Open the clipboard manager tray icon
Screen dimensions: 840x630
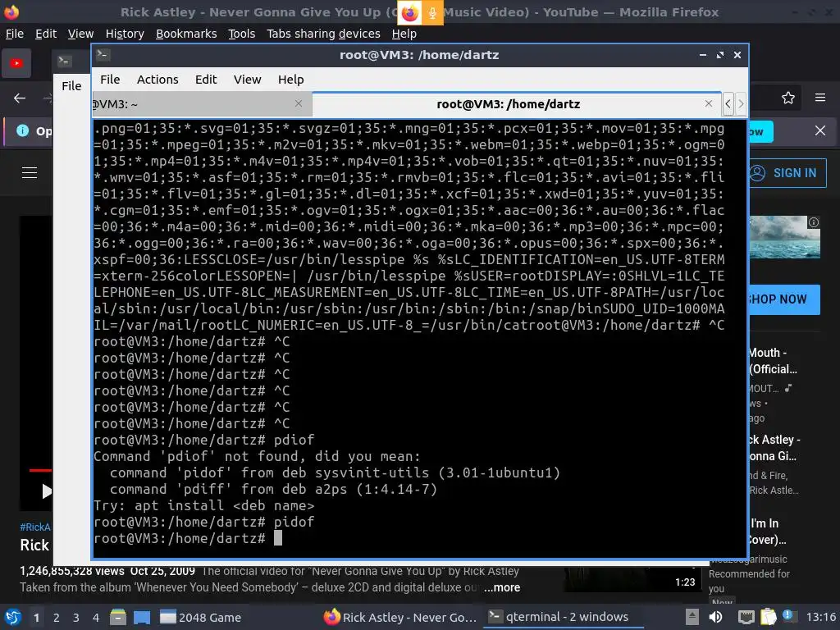[x=768, y=617]
